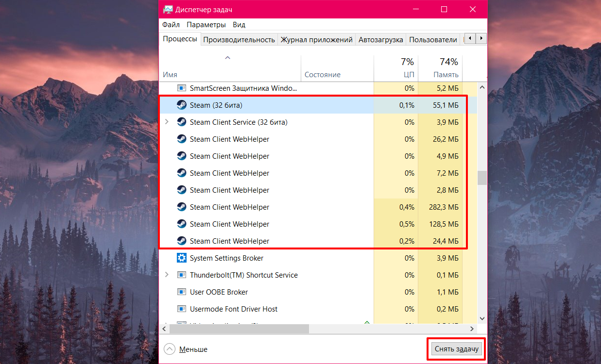Select the "Steam Client Service (32 бита)" name

coord(239,122)
